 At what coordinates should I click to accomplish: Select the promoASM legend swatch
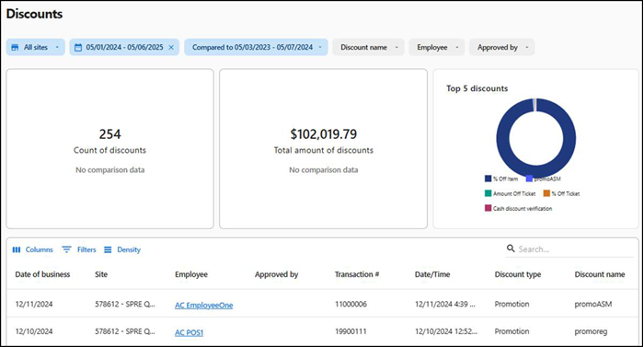point(529,179)
